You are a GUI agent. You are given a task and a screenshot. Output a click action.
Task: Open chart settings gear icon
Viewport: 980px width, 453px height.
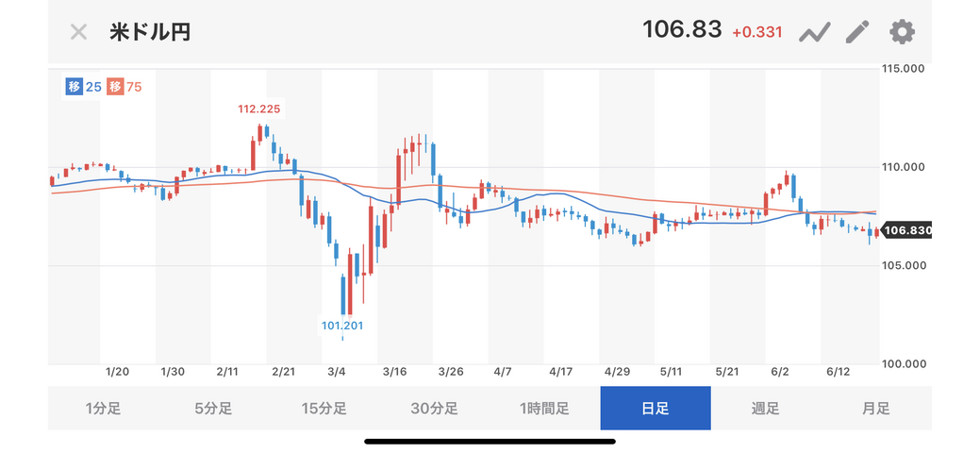pos(902,32)
